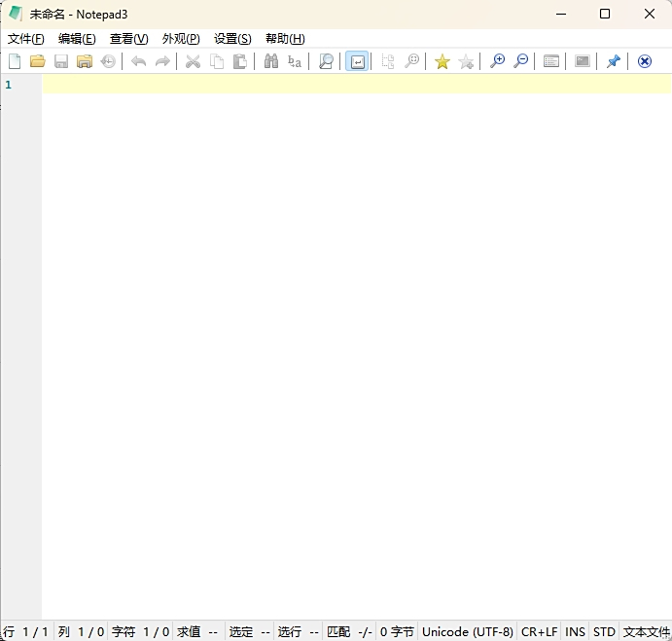
Task: Click line number 1 in margin
Action: 8,85
